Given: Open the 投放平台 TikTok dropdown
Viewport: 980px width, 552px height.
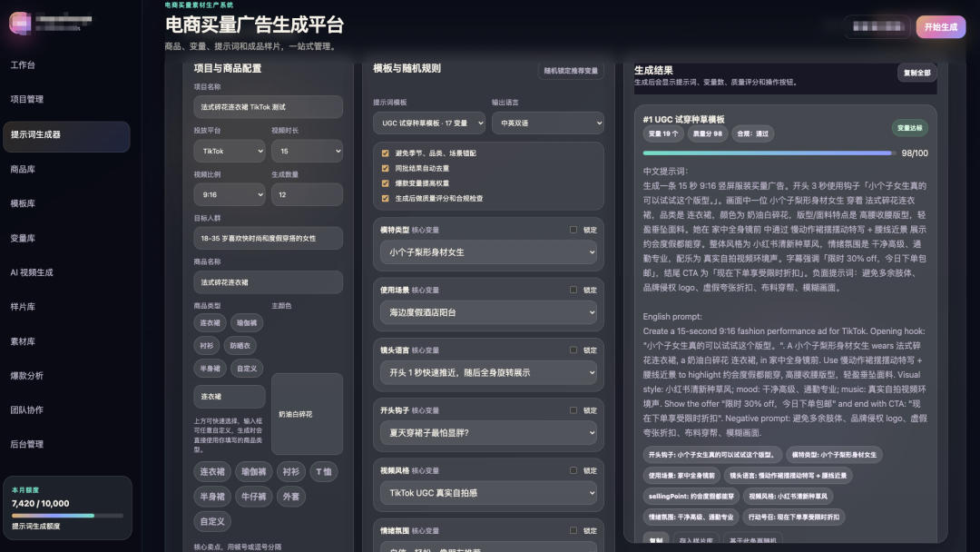Looking at the screenshot, I should pos(230,152).
